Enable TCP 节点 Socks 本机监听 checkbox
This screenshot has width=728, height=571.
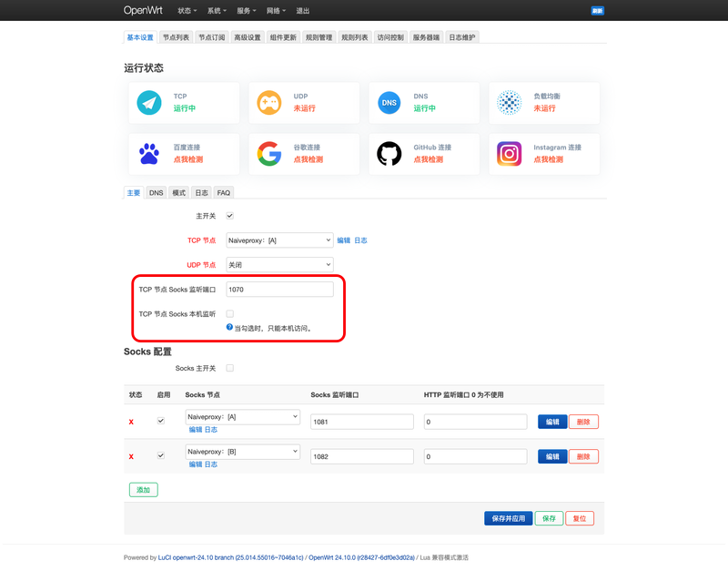click(230, 314)
